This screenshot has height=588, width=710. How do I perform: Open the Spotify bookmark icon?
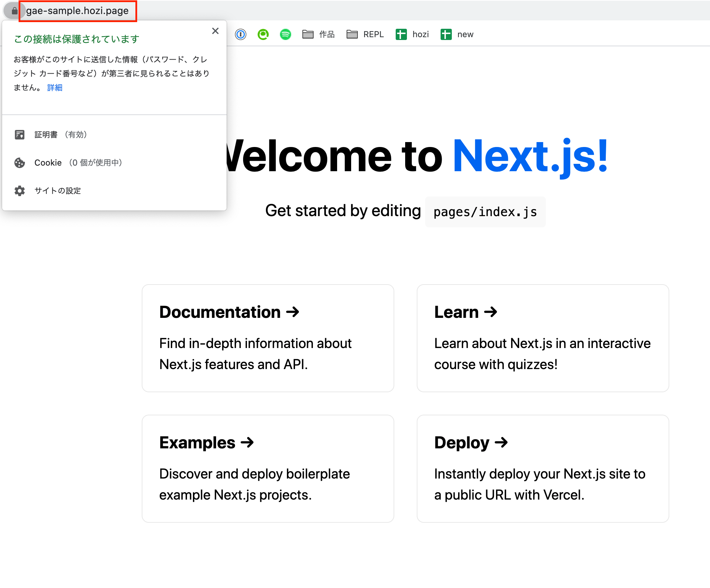286,34
